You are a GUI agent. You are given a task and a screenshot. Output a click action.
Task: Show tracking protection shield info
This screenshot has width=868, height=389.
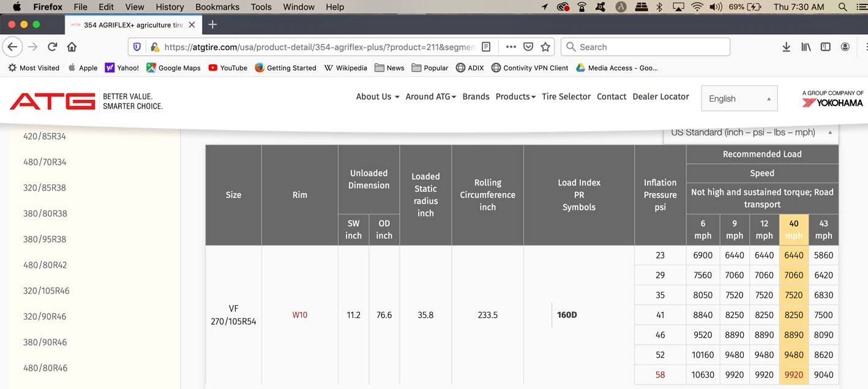click(137, 47)
